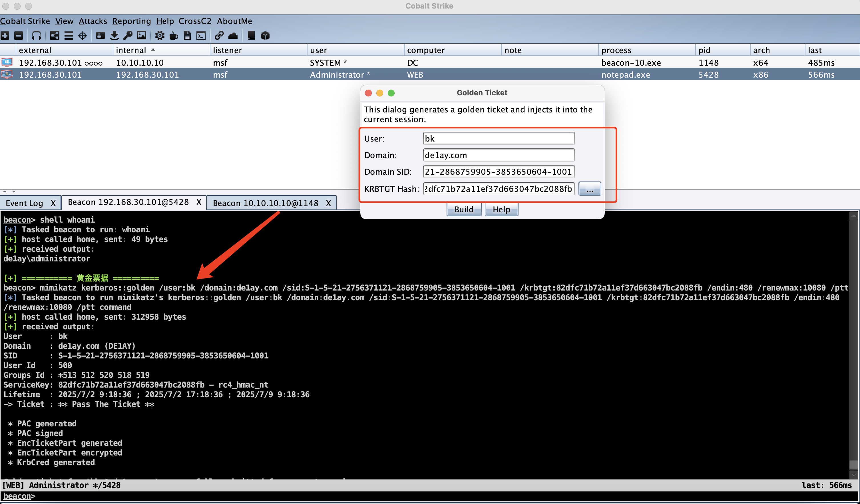This screenshot has height=504, width=860.
Task: Click Build in the Golden Ticket dialog
Action: [464, 209]
